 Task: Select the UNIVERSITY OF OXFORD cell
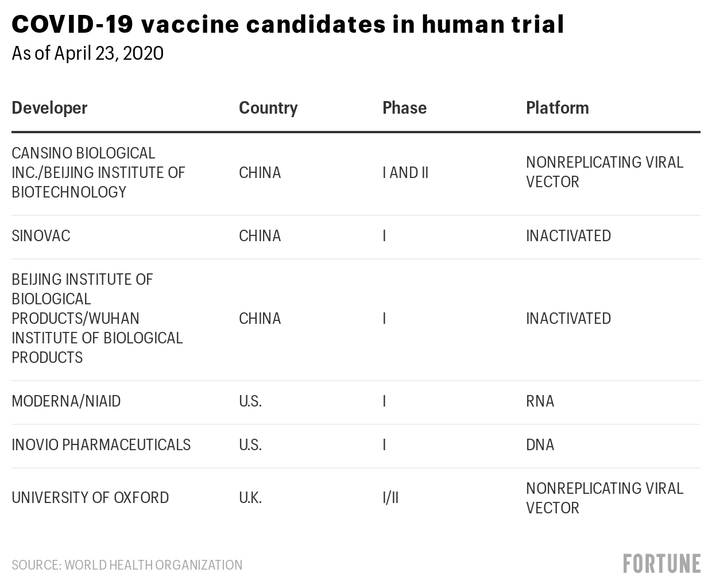[x=90, y=497]
